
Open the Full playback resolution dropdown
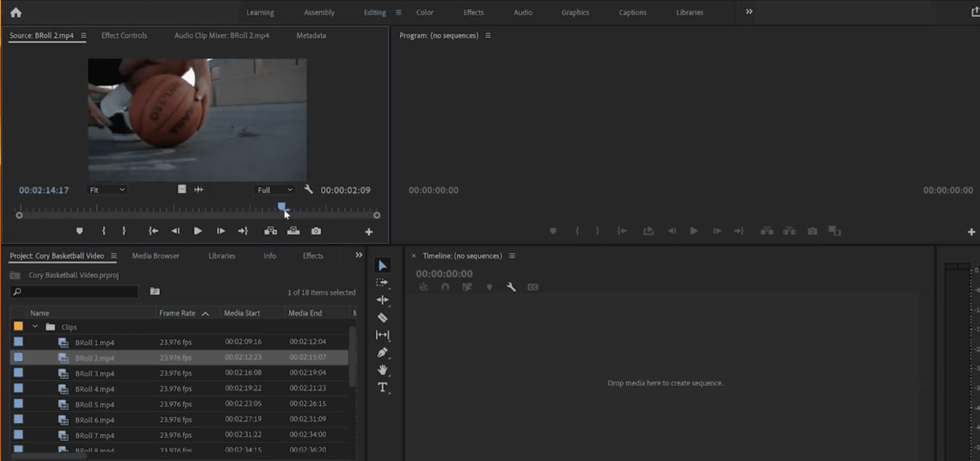click(x=275, y=190)
